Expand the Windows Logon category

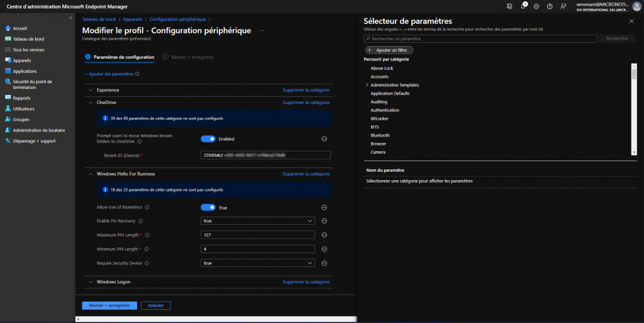click(x=91, y=282)
